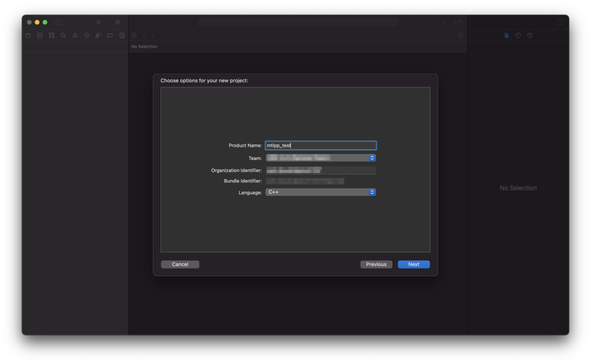
Task: Select the Quick Help inspector icon
Action: coord(530,35)
